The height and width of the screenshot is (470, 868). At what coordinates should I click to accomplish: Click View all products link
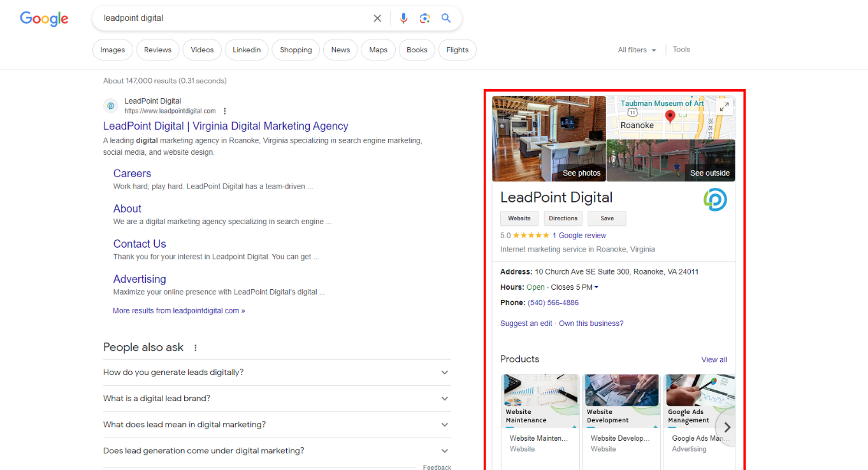pos(714,360)
